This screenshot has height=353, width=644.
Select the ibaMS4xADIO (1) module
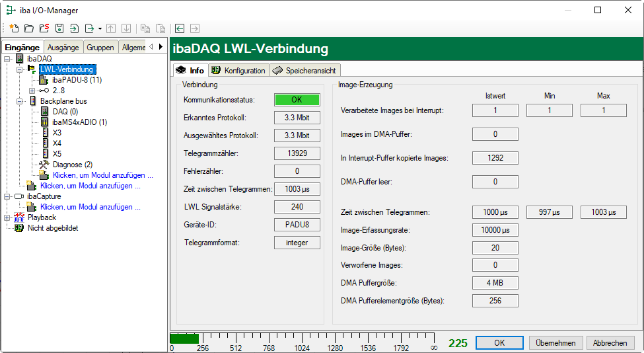80,122
